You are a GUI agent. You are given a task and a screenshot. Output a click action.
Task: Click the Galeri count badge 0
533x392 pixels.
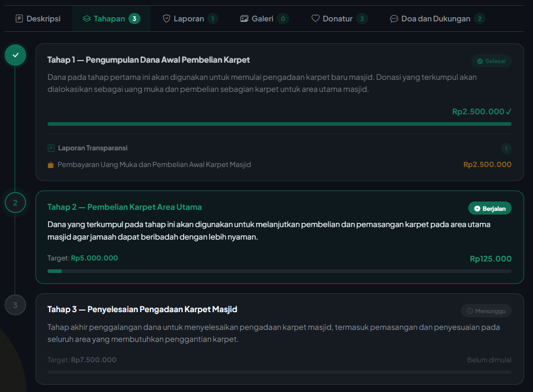(283, 19)
